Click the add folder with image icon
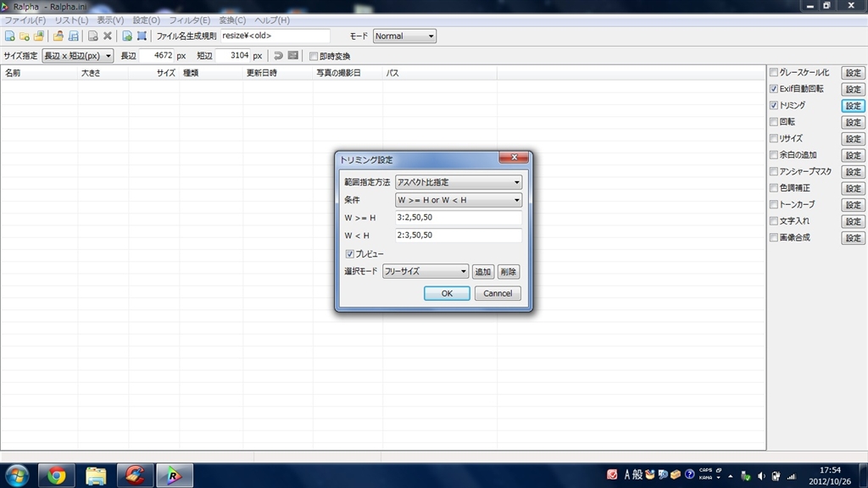This screenshot has height=488, width=868. point(39,36)
